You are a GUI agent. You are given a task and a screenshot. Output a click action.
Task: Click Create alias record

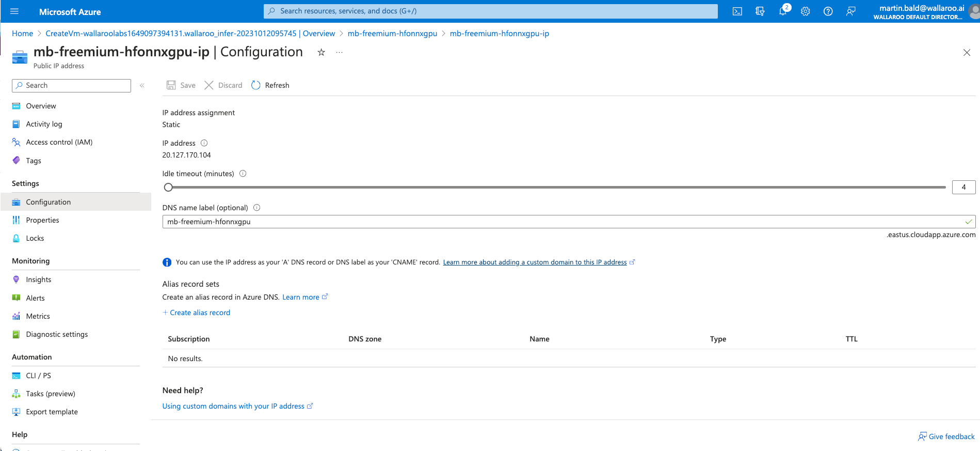click(196, 313)
